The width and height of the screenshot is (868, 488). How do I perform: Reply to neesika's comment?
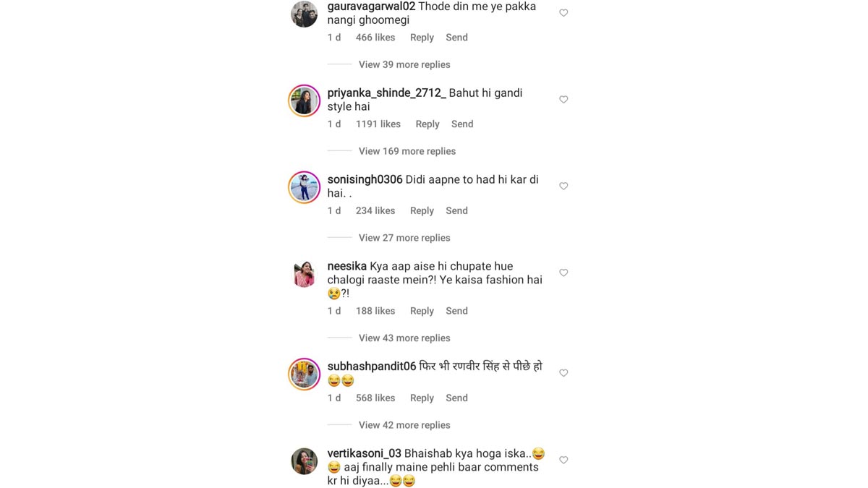pyautogui.click(x=422, y=310)
